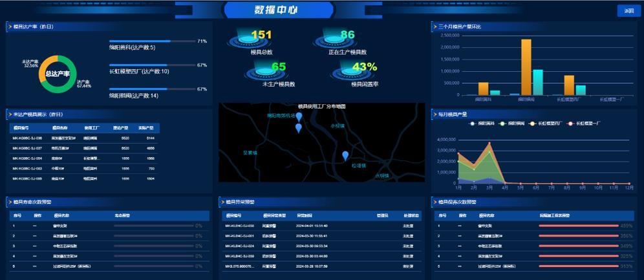Click arrow icon beside 每月模具产量 panel title
The height and width of the screenshot is (280, 644).
(435, 114)
